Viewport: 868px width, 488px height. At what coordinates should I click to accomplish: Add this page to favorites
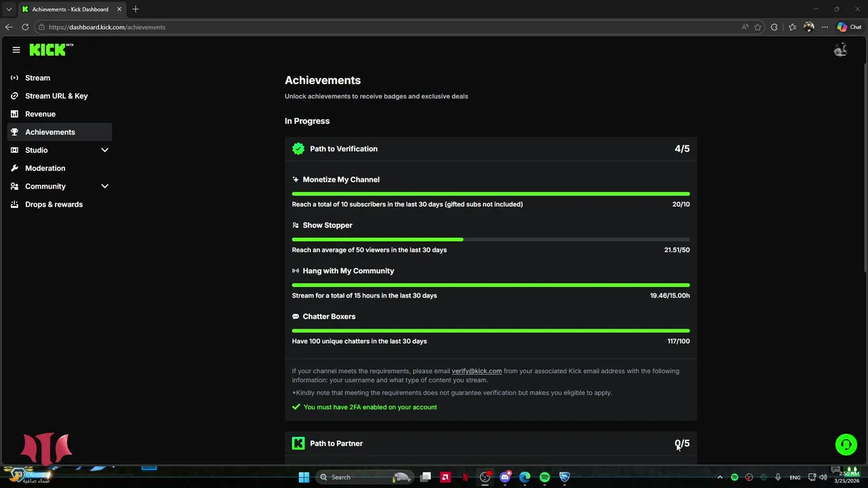(x=758, y=27)
